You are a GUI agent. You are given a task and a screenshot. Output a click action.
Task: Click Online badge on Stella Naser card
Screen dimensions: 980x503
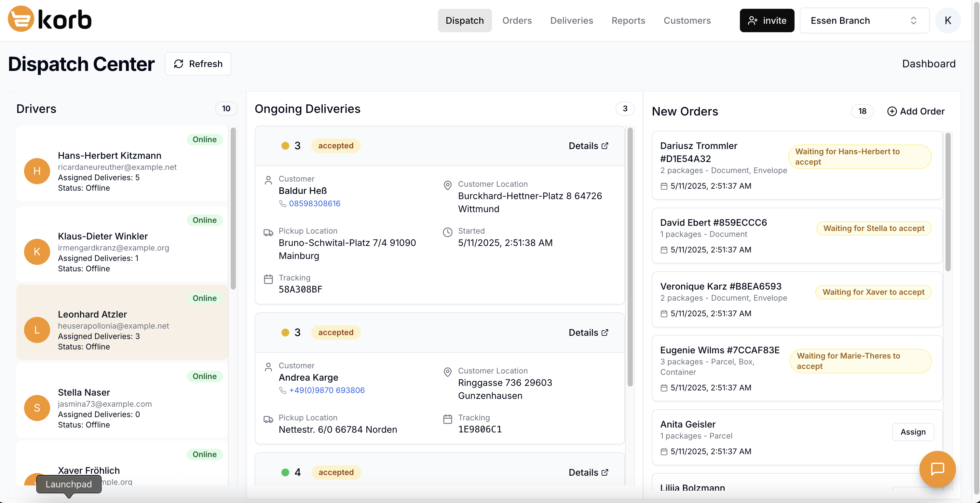tap(204, 376)
